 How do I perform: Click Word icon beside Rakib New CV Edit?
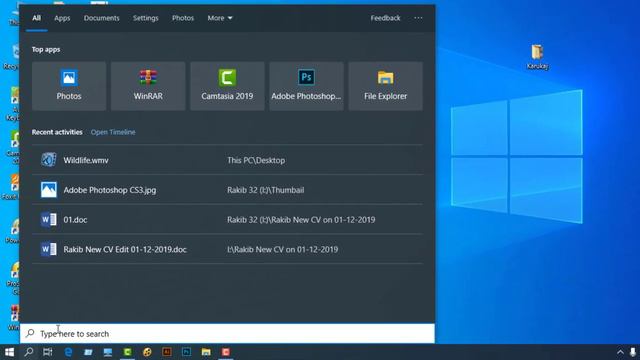pos(49,249)
